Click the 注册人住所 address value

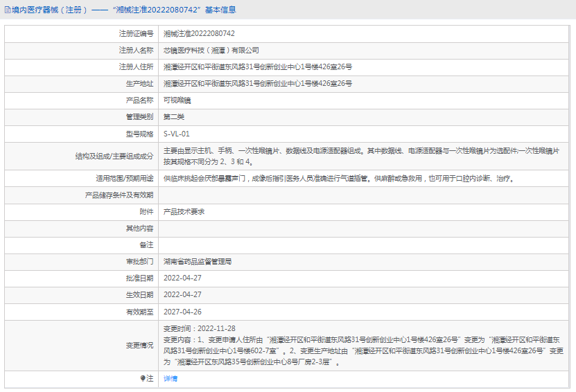pos(258,66)
